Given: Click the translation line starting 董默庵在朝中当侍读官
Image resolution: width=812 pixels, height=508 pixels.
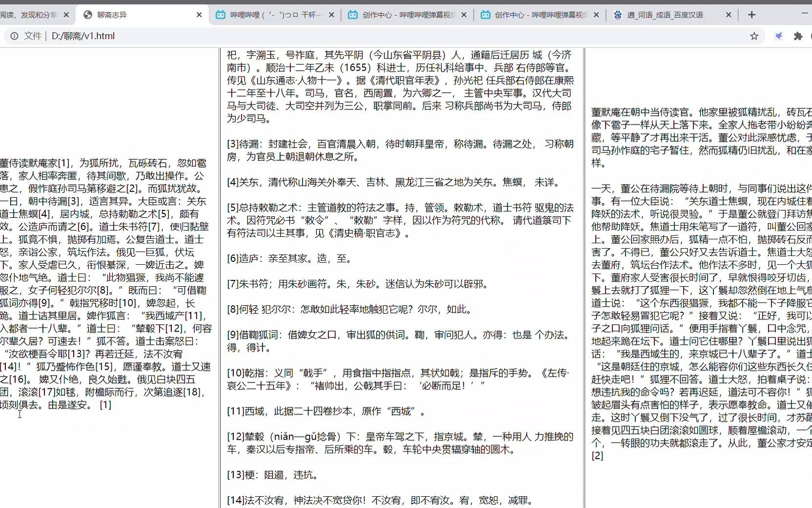Looking at the screenshot, I should (x=702, y=112).
